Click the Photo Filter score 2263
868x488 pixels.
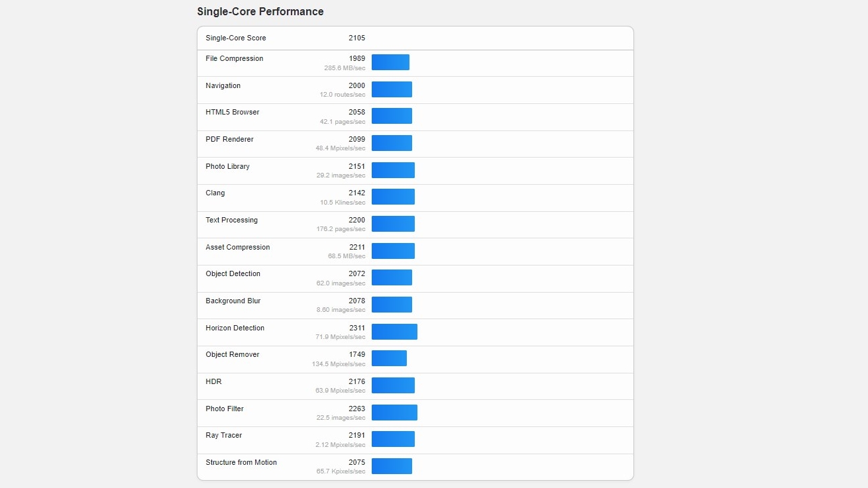(x=356, y=409)
